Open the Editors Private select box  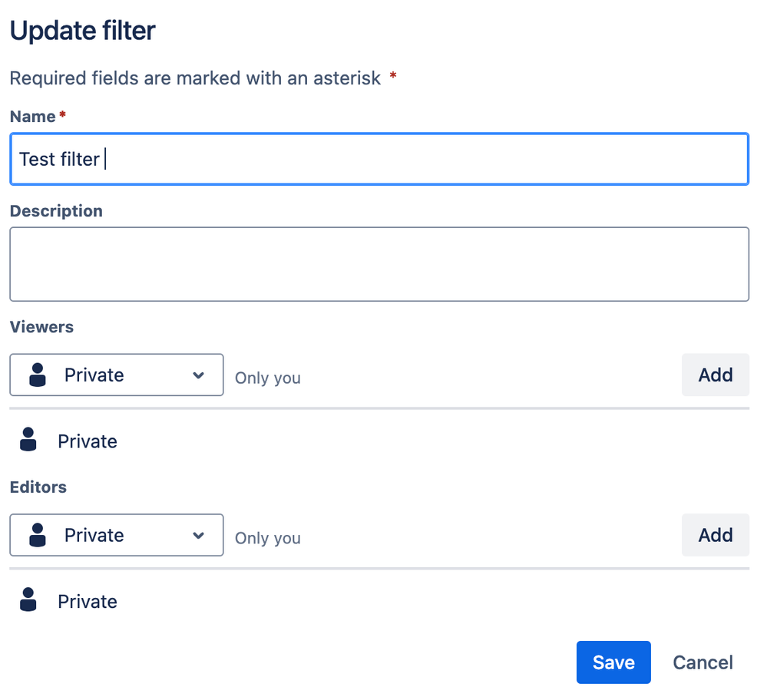click(117, 535)
